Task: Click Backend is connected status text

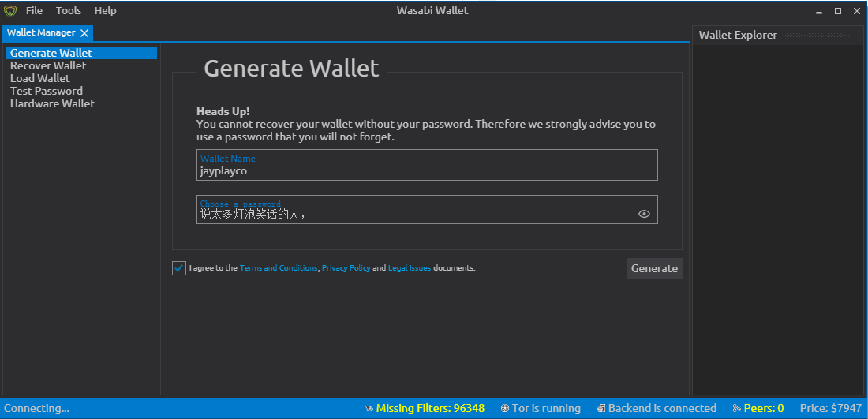Action: click(662, 409)
